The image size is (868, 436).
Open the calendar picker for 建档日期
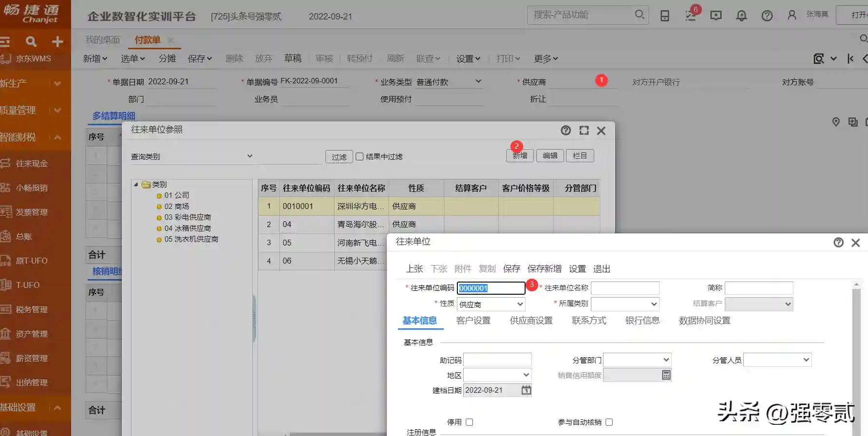(x=526, y=390)
